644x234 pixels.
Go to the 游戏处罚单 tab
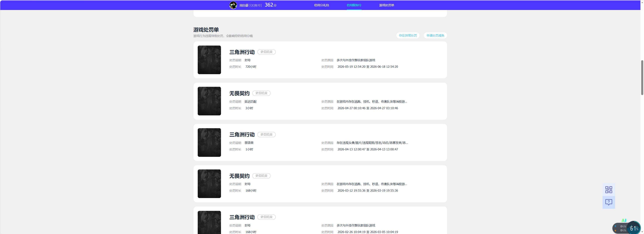click(386, 5)
